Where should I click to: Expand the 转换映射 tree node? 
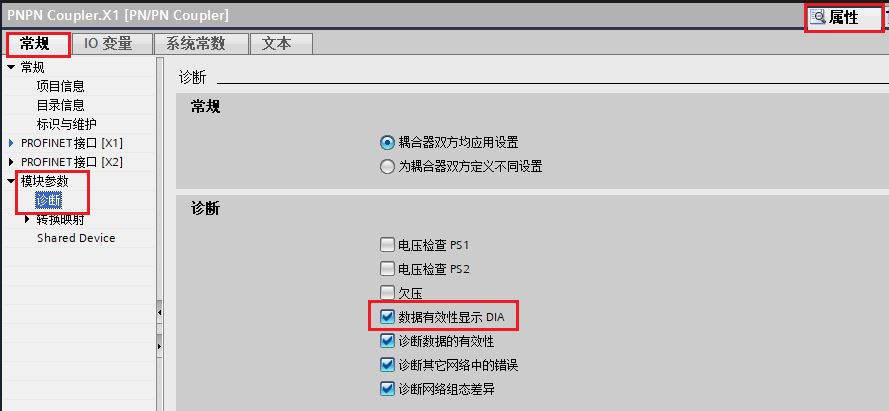pyautogui.click(x=28, y=219)
